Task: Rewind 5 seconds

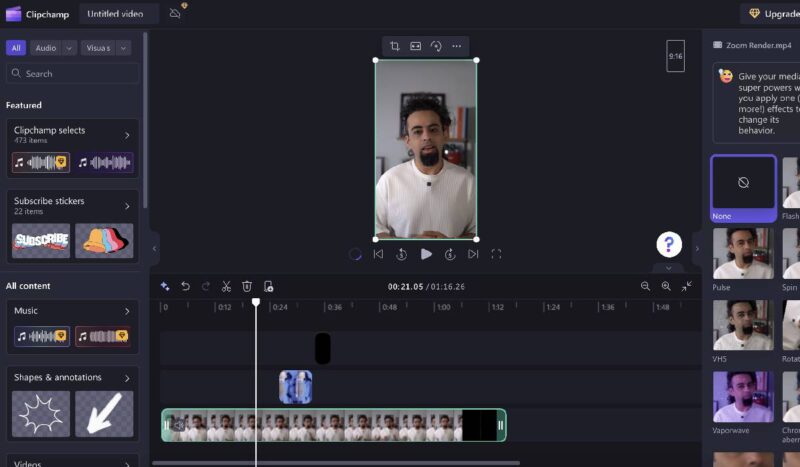Action: [x=402, y=254]
